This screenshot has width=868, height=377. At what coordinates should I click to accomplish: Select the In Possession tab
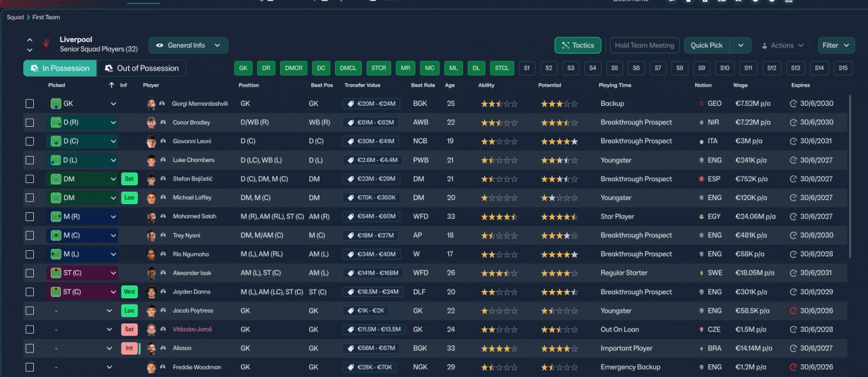click(x=60, y=68)
